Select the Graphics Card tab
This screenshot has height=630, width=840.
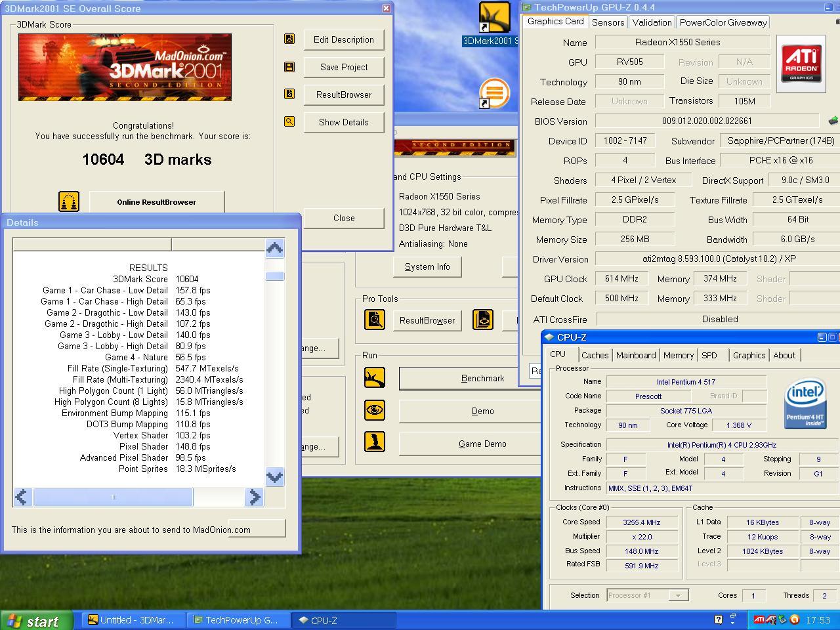555,21
